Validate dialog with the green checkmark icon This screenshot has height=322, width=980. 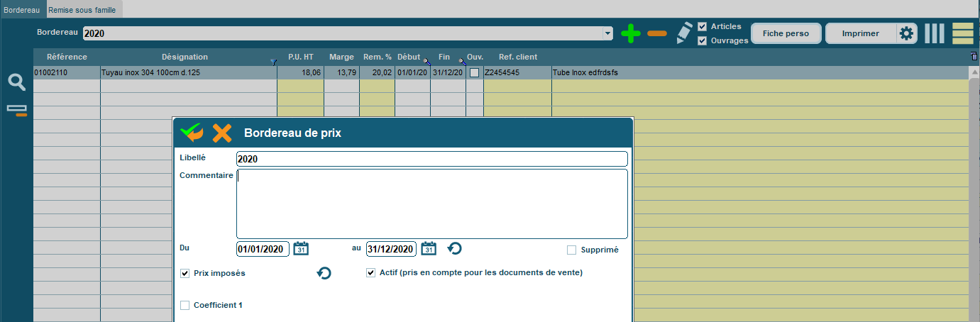pos(192,133)
